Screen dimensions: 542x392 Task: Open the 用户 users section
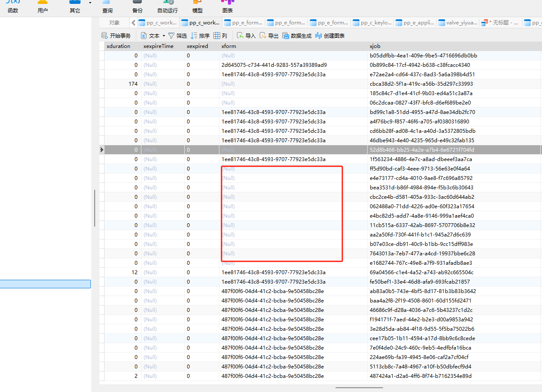click(x=42, y=7)
